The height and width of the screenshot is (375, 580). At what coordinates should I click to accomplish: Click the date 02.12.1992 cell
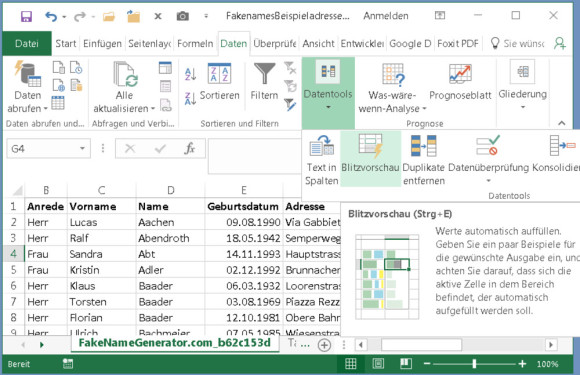tap(244, 270)
